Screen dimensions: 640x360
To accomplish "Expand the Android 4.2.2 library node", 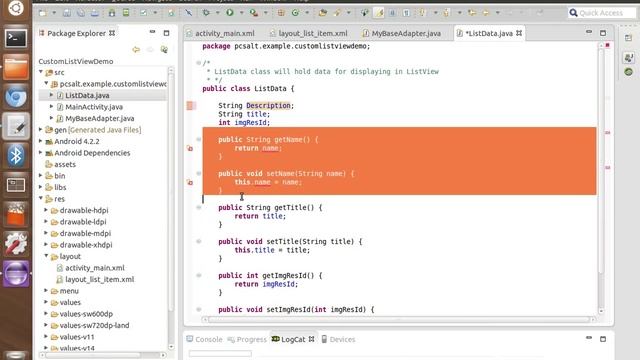I will (41, 141).
